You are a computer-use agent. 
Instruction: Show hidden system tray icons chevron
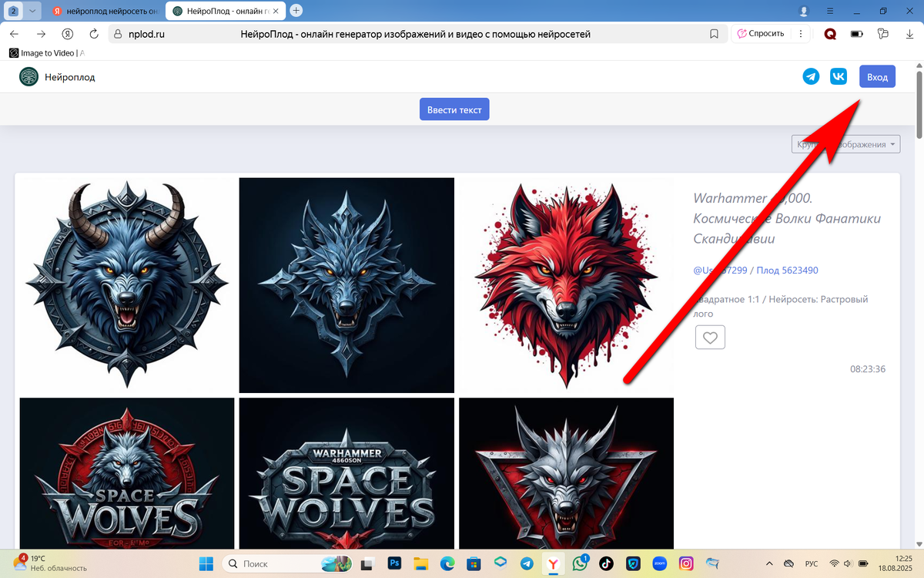coord(768,563)
